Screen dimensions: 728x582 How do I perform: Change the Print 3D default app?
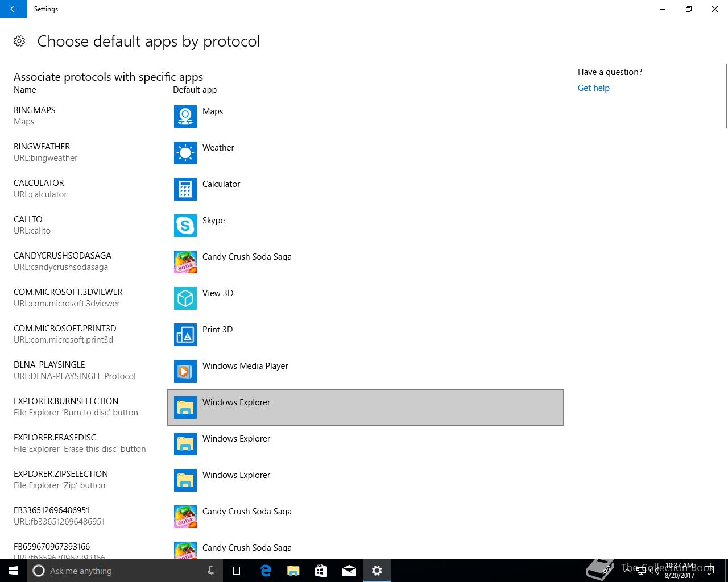click(366, 335)
